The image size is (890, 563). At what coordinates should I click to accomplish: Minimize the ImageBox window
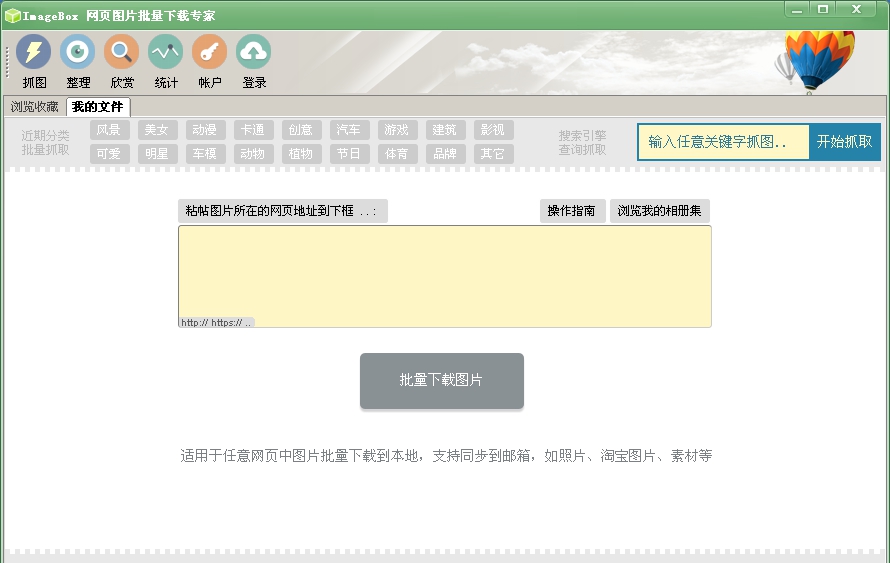point(797,10)
